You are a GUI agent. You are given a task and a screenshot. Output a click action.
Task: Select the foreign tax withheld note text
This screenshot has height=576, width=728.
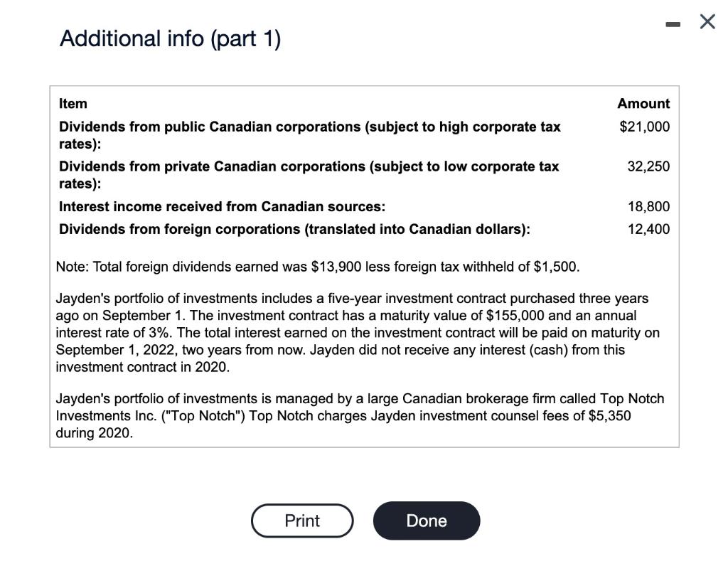(318, 267)
